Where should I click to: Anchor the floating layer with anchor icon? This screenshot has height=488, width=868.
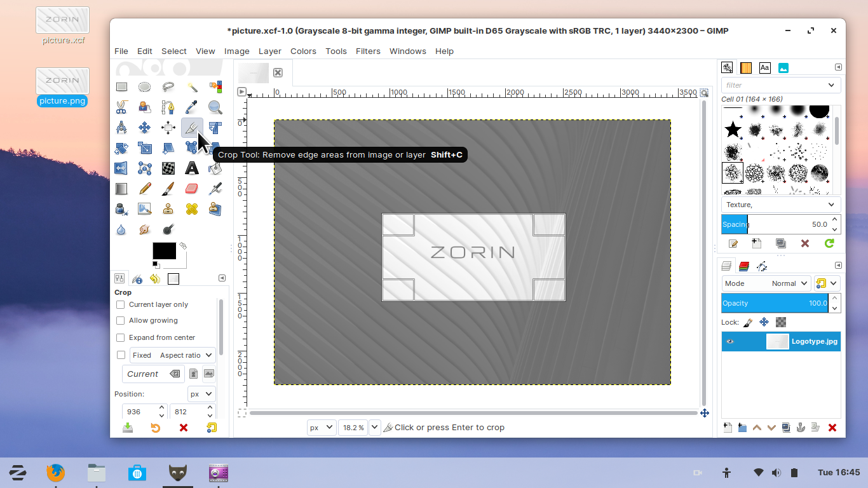(x=801, y=428)
